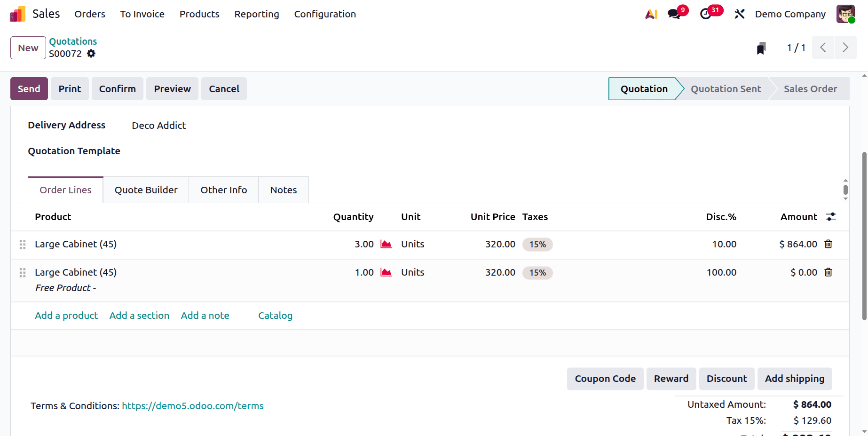The width and height of the screenshot is (868, 436).
Task: Open the AI assistant
Action: [651, 14]
